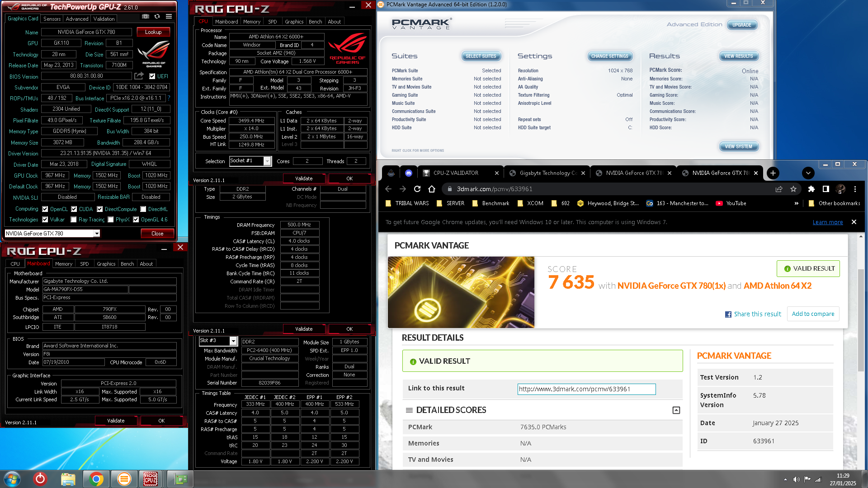This screenshot has height=488, width=868.
Task: Open Chrome profile avatar
Action: [x=840, y=189]
